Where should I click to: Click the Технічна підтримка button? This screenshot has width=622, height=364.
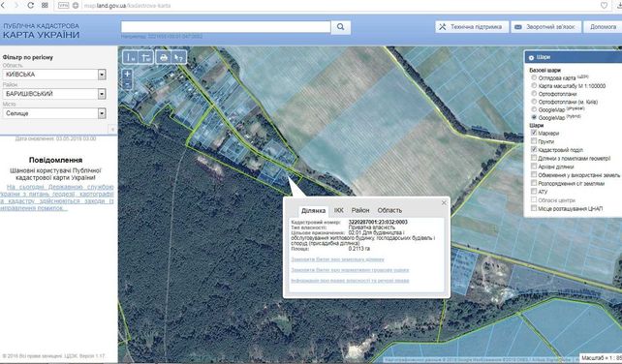click(472, 27)
